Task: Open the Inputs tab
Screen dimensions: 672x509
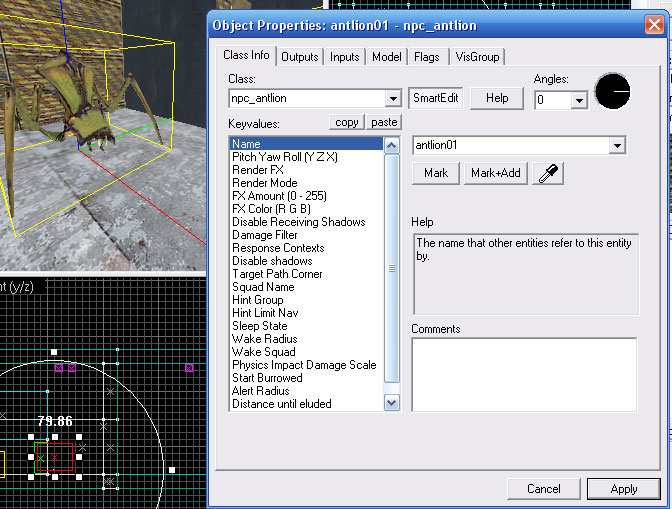Action: 345,57
